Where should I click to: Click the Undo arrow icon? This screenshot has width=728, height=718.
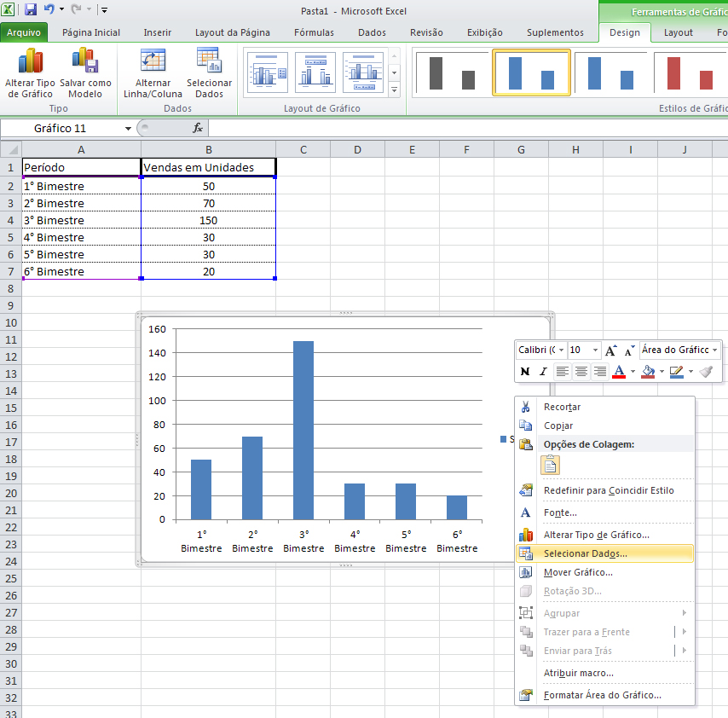tap(49, 9)
